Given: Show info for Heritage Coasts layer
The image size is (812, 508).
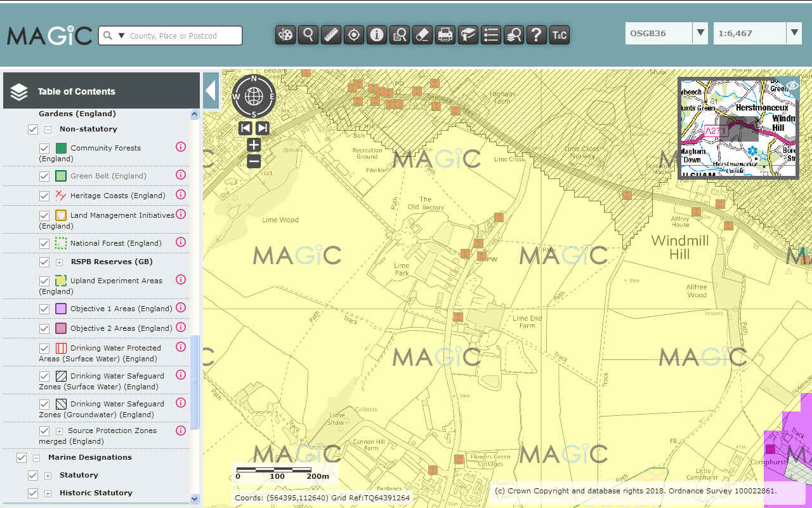Looking at the screenshot, I should click(x=180, y=194).
